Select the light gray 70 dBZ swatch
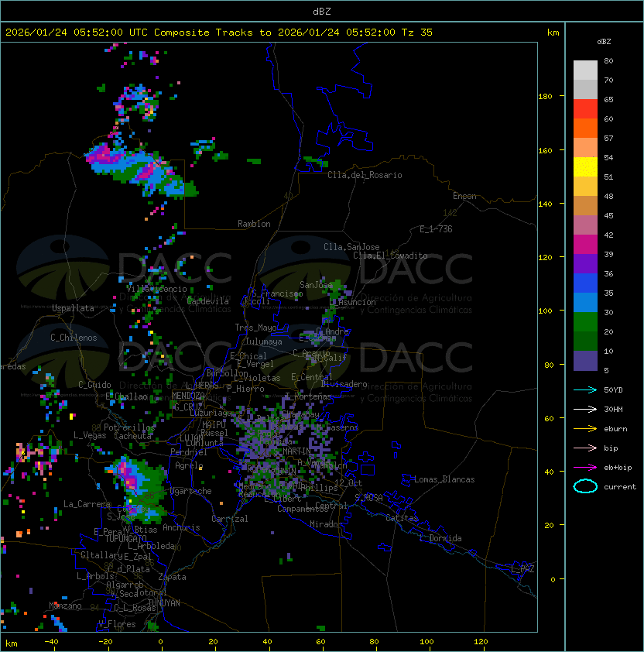Screen dimensions: 644x652 tap(585, 70)
